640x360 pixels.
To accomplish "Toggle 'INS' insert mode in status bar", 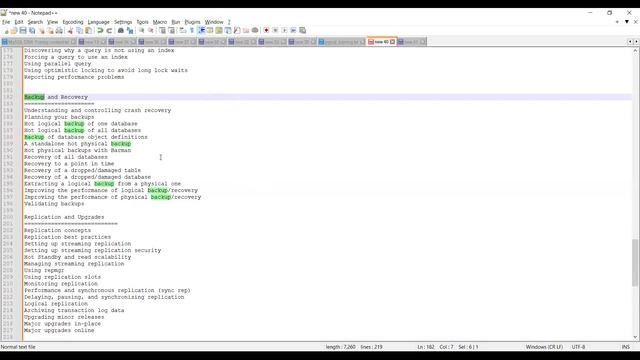I will click(x=626, y=347).
